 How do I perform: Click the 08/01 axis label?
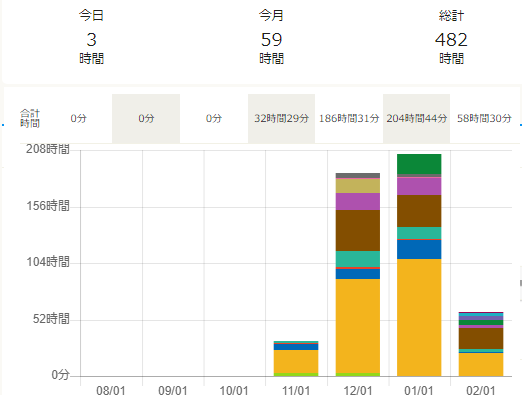pos(111,390)
